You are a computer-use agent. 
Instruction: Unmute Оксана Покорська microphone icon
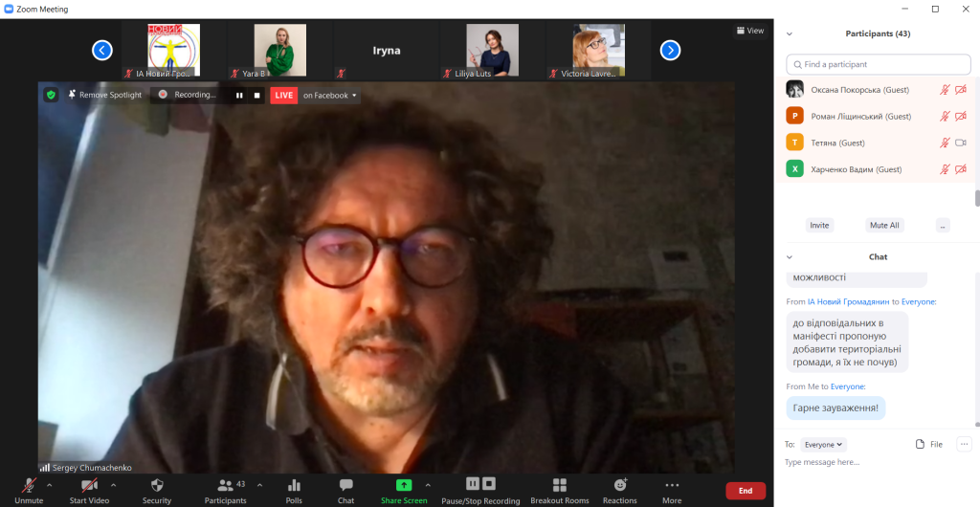pos(945,90)
